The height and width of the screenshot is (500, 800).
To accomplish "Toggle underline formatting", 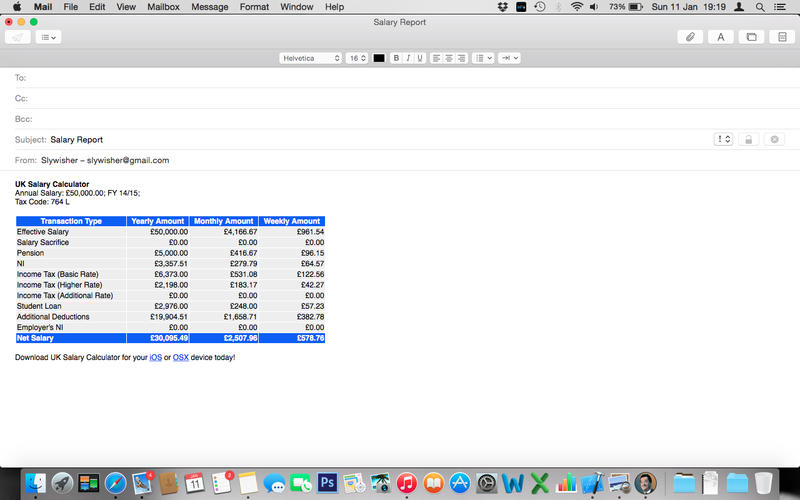I will [x=419, y=58].
